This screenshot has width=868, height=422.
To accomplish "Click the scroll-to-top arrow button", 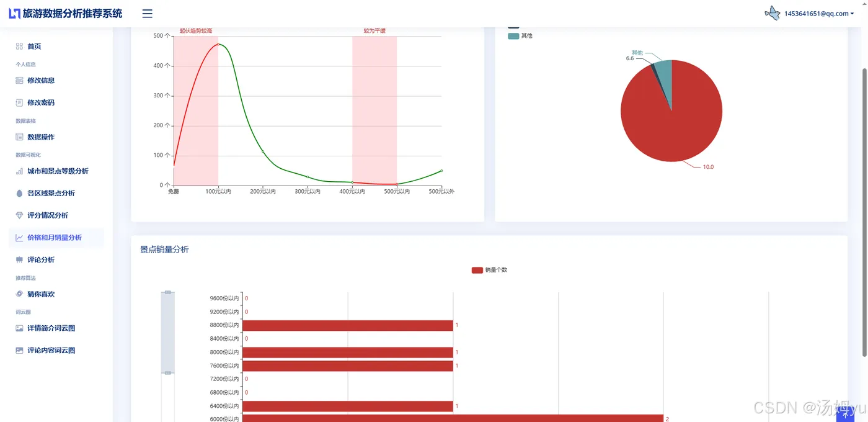I will 846,415.
